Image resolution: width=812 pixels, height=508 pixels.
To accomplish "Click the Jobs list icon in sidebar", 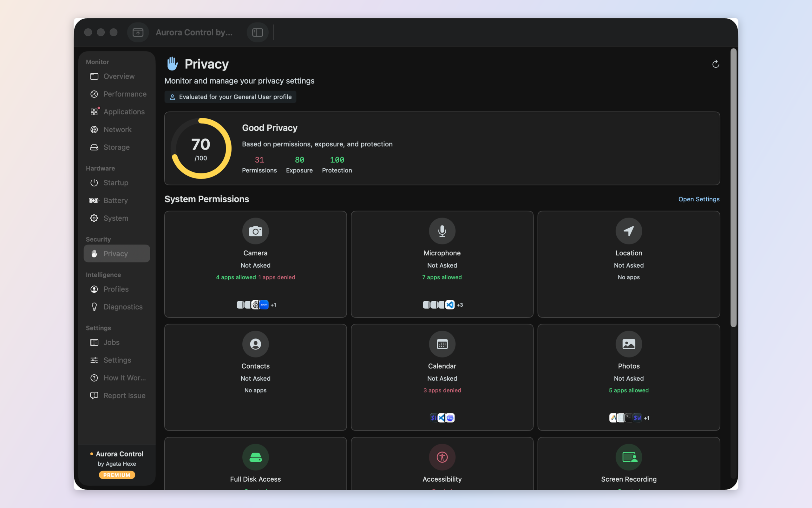I will tap(94, 342).
